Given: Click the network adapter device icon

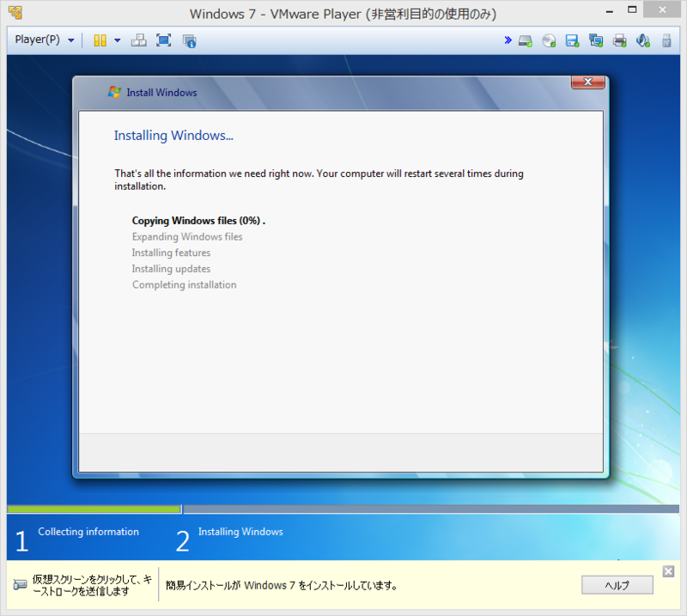Looking at the screenshot, I should (x=596, y=40).
